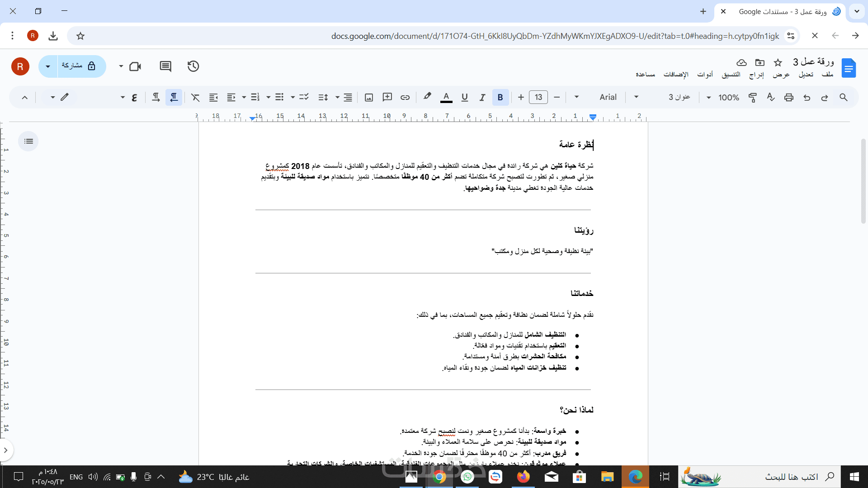Click the spell check icon
The image size is (868, 488).
point(771,97)
